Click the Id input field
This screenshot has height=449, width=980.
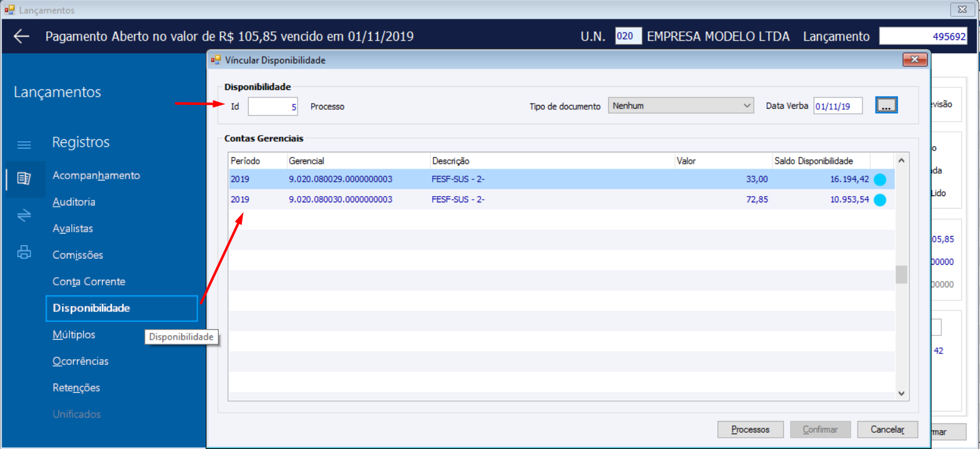[x=273, y=107]
